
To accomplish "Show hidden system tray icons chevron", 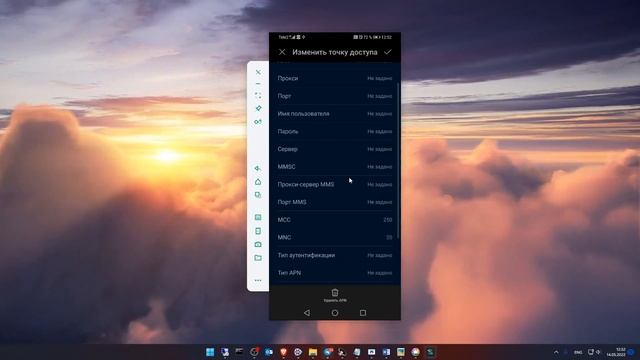I will [x=556, y=352].
